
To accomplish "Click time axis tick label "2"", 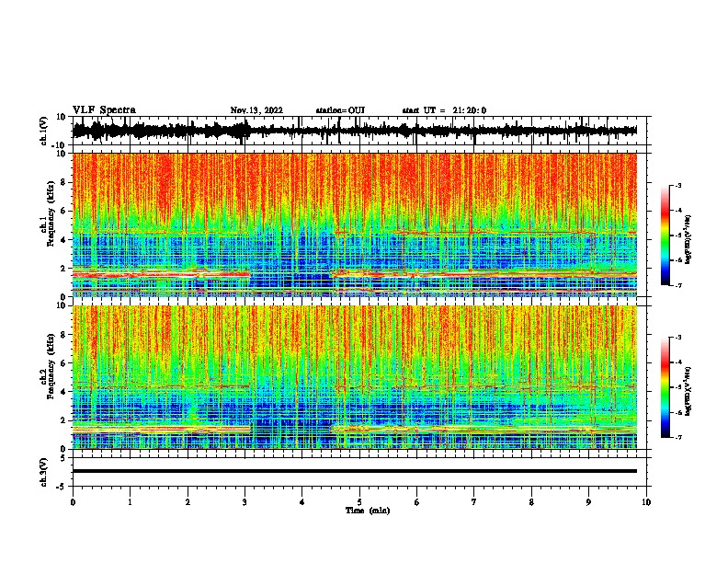I will coord(188,502).
